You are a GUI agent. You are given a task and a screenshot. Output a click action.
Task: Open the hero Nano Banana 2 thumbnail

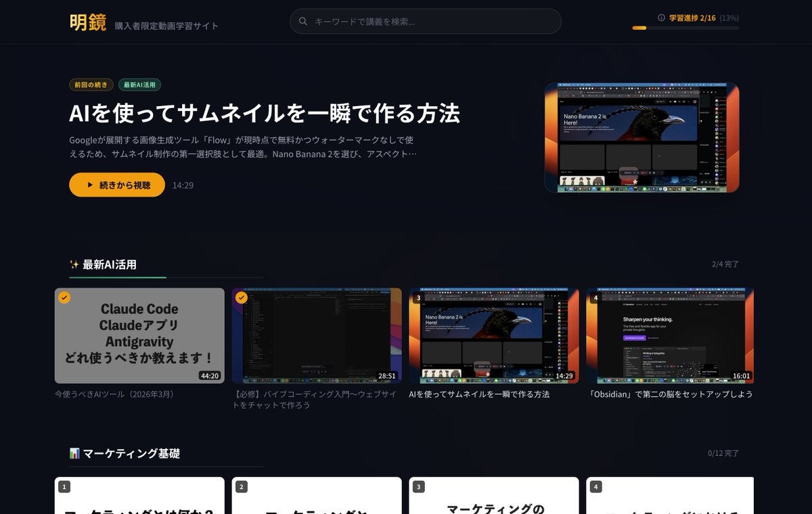coord(641,138)
